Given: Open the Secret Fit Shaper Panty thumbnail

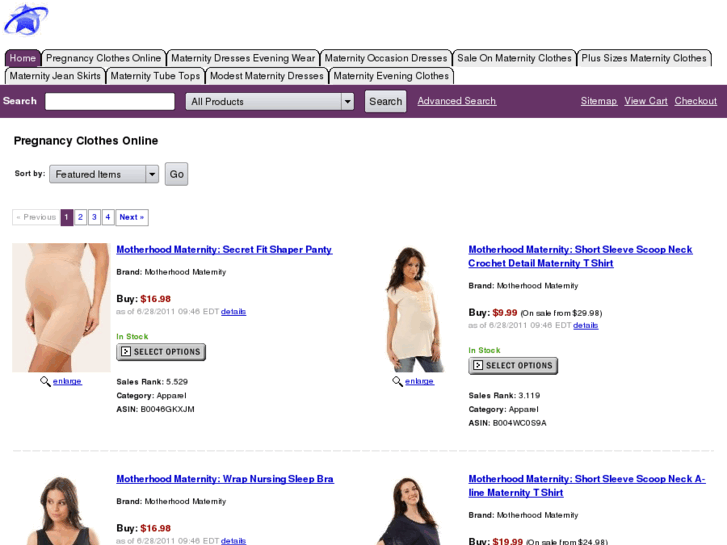Looking at the screenshot, I should coord(61,308).
